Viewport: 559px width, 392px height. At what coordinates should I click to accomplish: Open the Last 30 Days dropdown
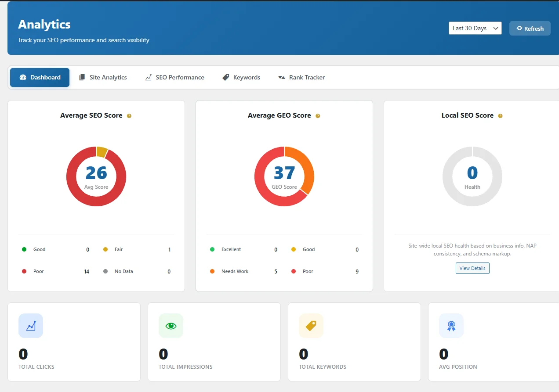point(475,28)
